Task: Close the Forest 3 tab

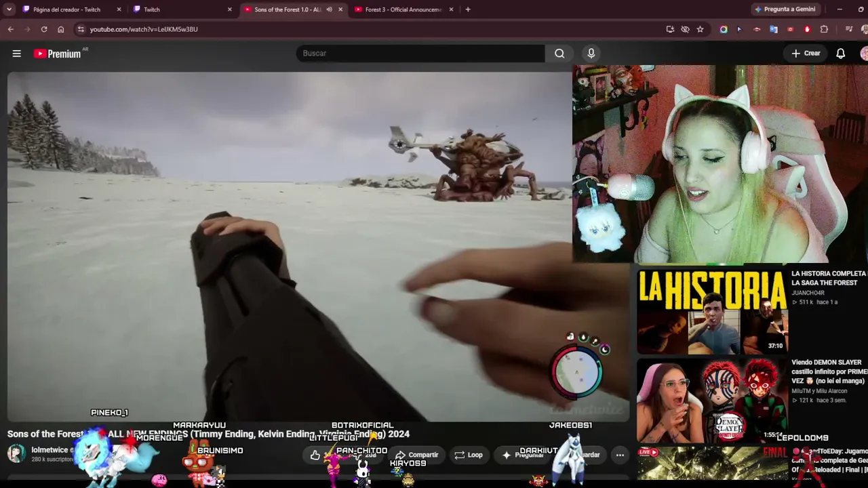Action: pos(451,9)
